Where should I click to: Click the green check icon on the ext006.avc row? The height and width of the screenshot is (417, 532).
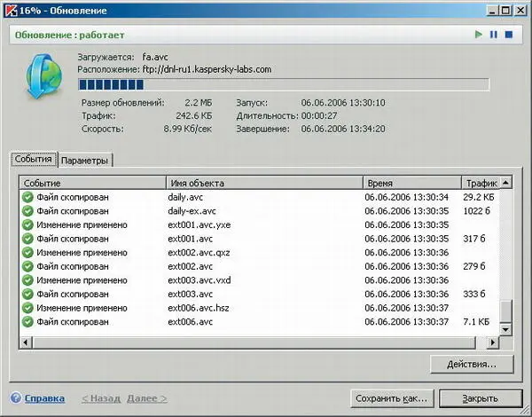(27, 321)
